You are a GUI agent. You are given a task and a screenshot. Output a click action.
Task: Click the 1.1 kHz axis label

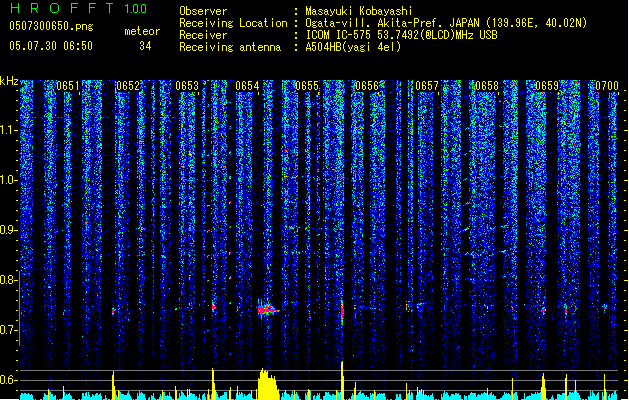pyautogui.click(x=9, y=130)
